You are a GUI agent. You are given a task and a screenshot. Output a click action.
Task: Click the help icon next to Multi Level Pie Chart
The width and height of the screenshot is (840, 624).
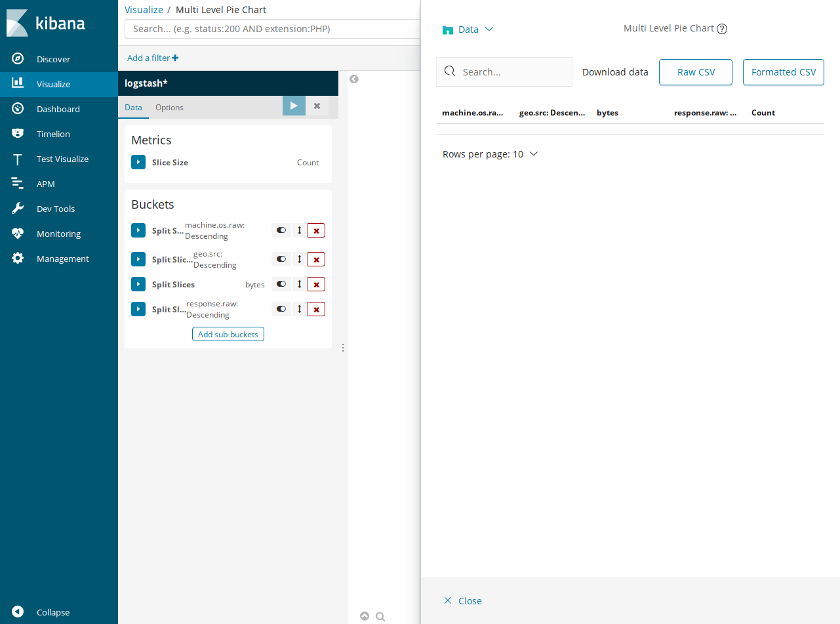point(722,28)
